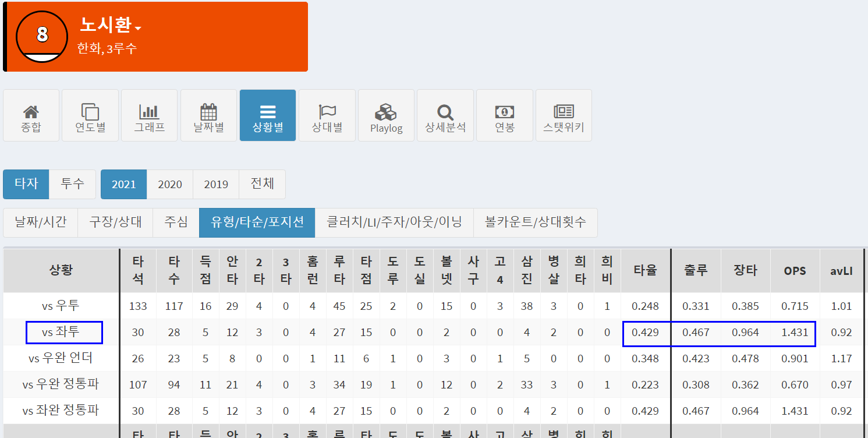Open the 그래프 bar chart icon tab

[x=150, y=115]
